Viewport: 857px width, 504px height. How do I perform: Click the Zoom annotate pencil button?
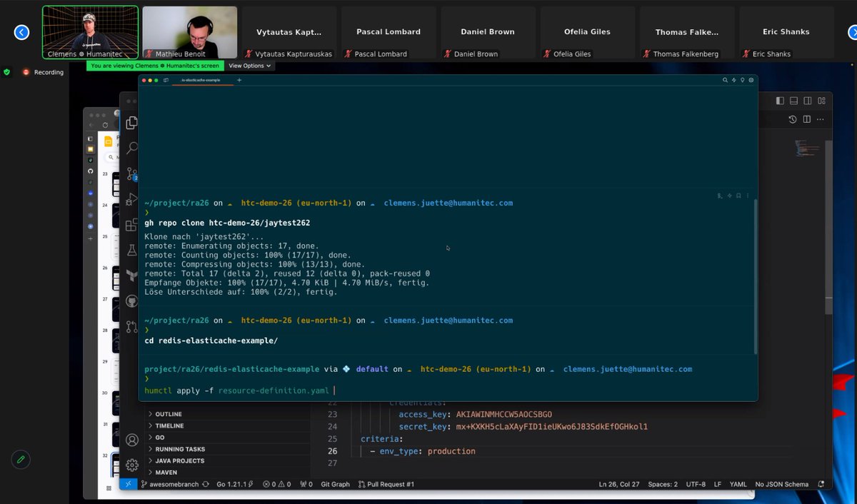(21, 460)
